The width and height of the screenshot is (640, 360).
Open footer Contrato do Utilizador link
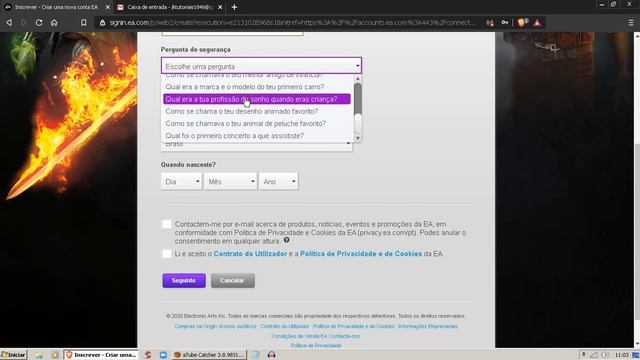284,326
